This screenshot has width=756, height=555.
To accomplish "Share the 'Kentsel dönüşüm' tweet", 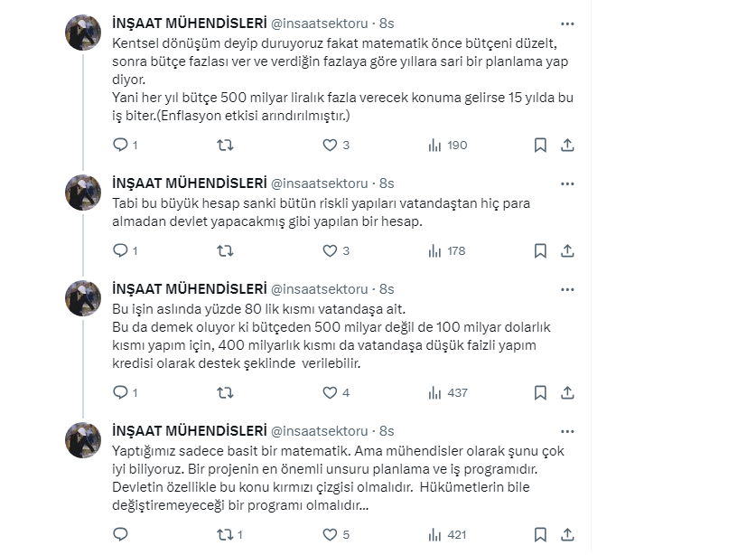I will 567,145.
